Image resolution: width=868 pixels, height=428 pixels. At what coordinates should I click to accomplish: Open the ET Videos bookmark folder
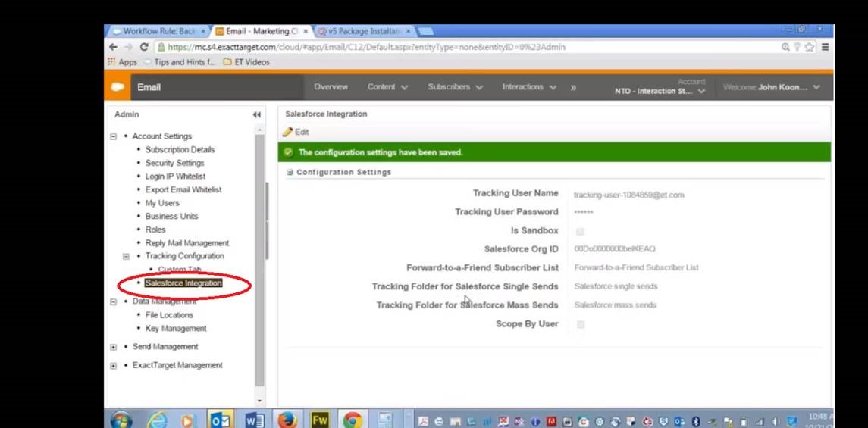pyautogui.click(x=246, y=62)
